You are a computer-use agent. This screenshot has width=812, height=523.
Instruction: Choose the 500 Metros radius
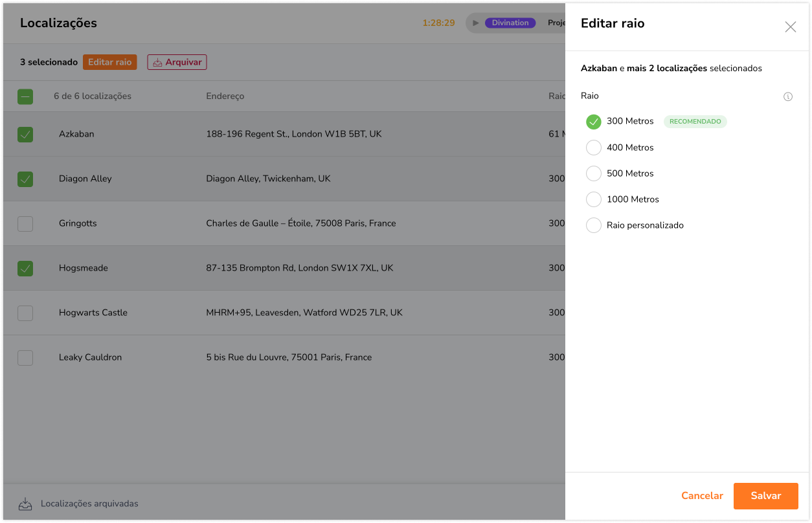pyautogui.click(x=593, y=173)
